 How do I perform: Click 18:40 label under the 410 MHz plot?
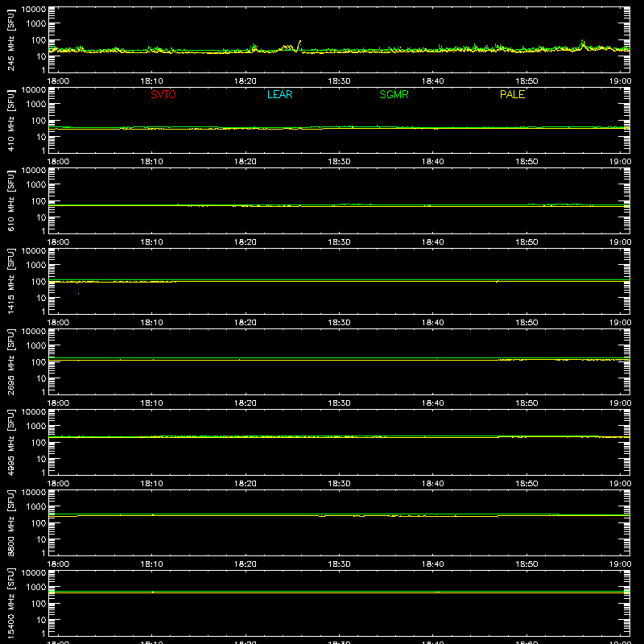point(432,162)
